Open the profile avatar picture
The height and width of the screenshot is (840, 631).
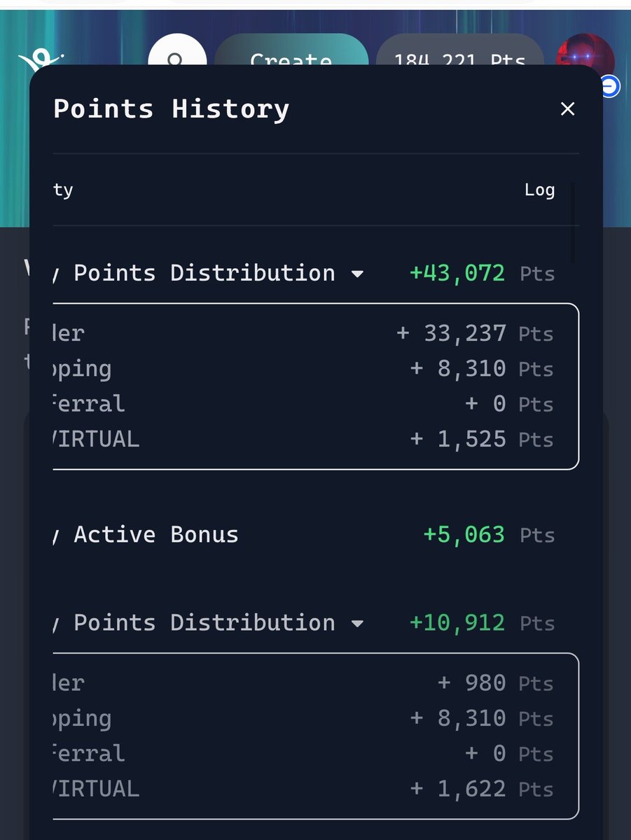585,51
